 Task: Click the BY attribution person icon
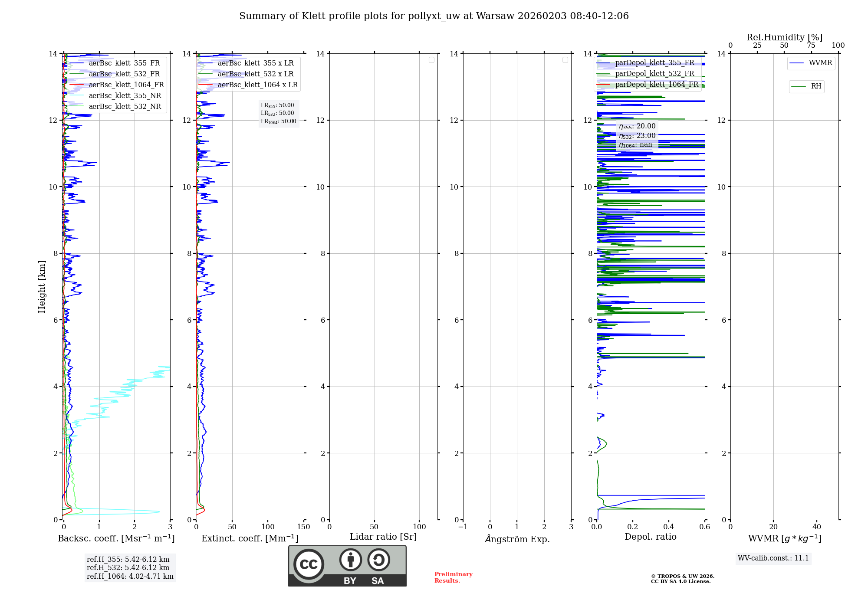point(350,560)
